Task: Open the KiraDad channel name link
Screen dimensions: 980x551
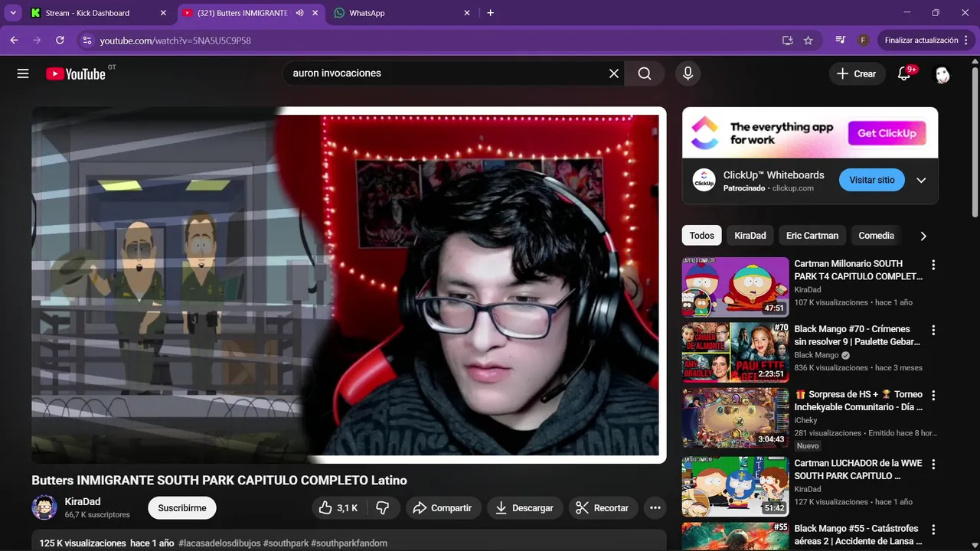Action: pyautogui.click(x=83, y=502)
